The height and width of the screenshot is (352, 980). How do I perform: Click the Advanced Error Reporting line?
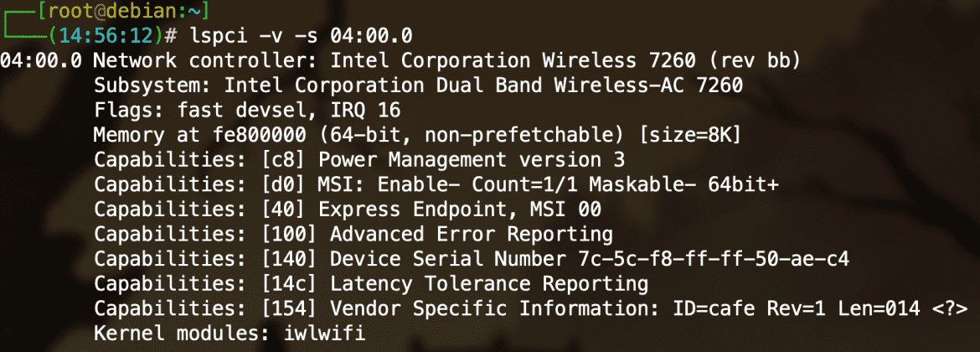tap(353, 235)
